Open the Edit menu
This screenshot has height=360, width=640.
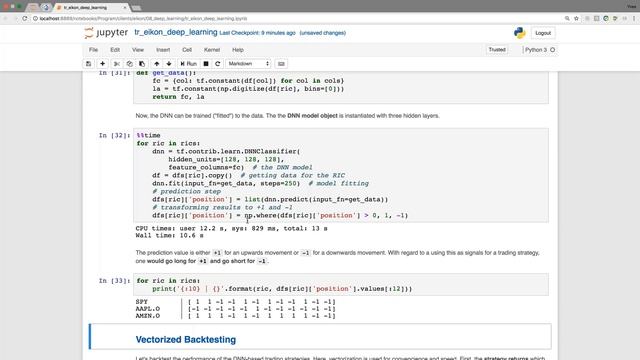pos(115,50)
